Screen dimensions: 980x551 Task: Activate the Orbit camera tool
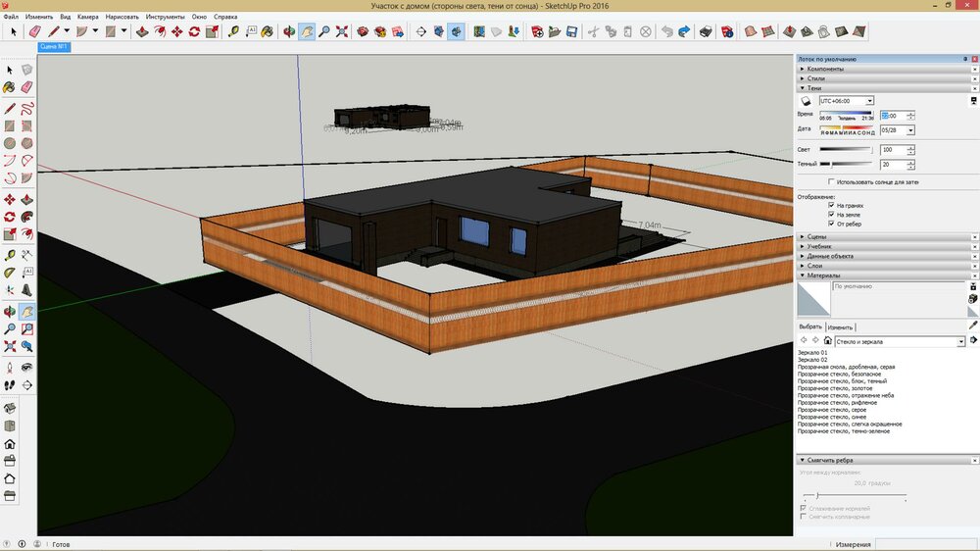click(x=290, y=31)
